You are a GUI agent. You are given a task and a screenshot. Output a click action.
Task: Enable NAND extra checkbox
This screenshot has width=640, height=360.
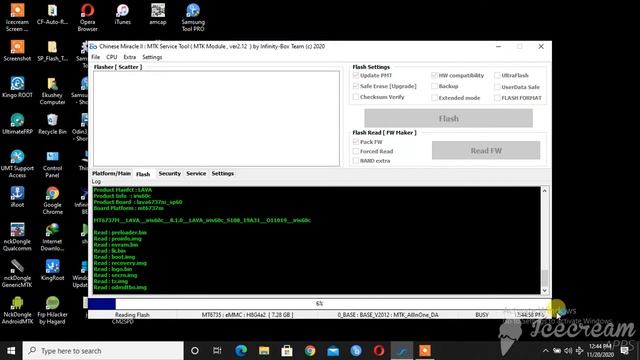coord(356,161)
